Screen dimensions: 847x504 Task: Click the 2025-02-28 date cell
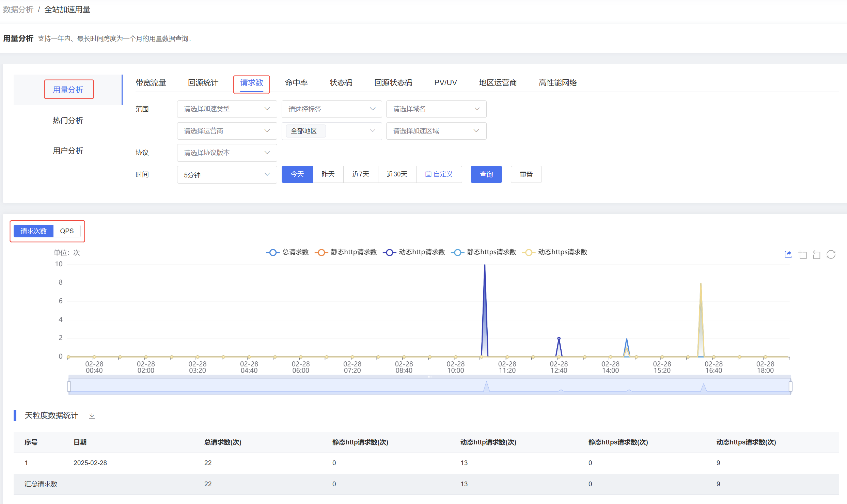coord(90,463)
